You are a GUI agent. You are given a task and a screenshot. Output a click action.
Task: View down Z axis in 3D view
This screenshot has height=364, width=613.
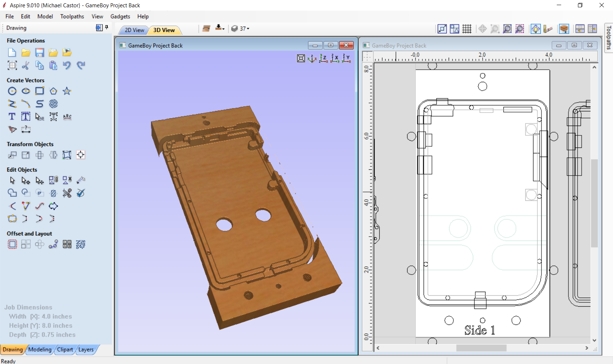coord(323,58)
